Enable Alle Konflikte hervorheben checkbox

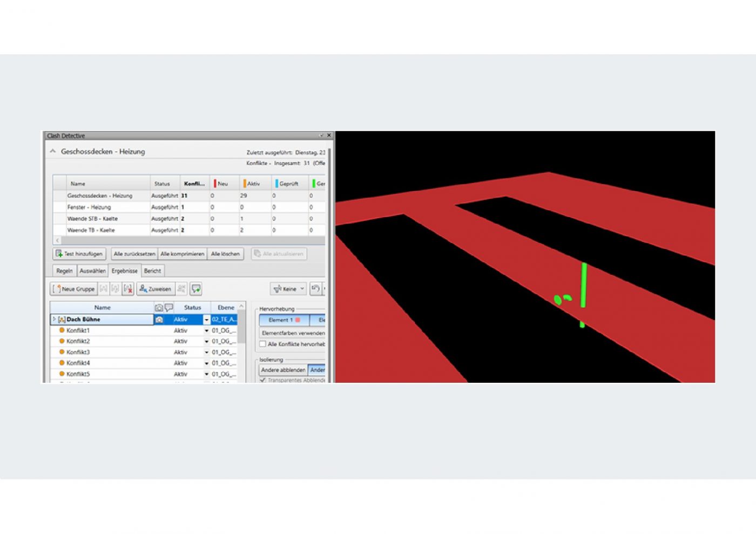(263, 344)
